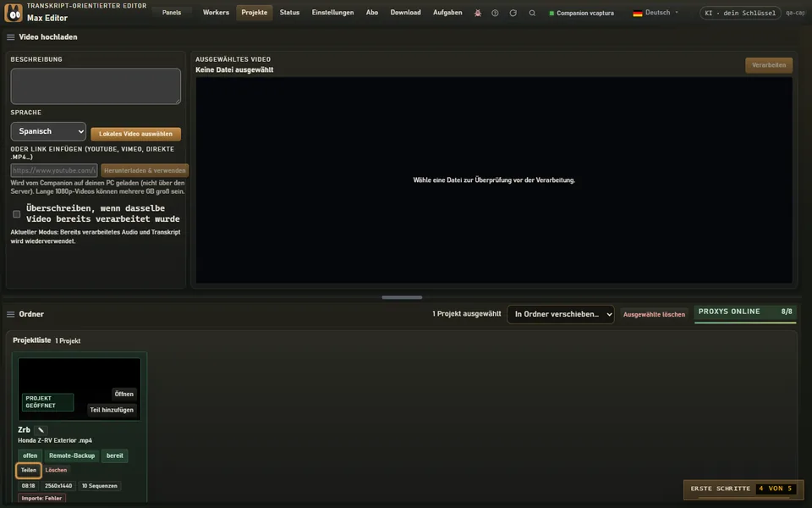This screenshot has width=812, height=508.
Task: Open the Download tab
Action: [x=405, y=13]
